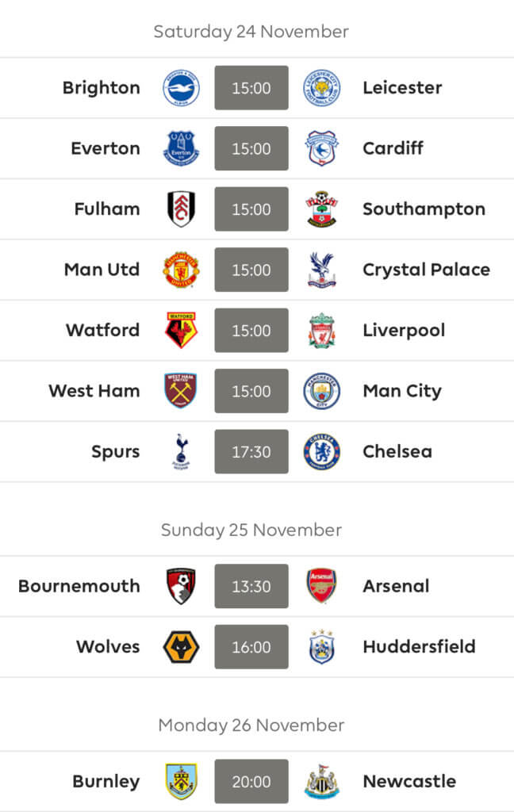
Task: Click the 20:00 Burnley vs Newcastle time
Action: point(251,781)
